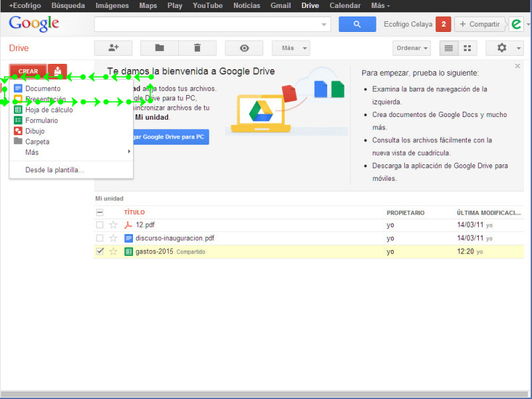
Task: Click the blue search magnifier button
Action: coord(357,24)
